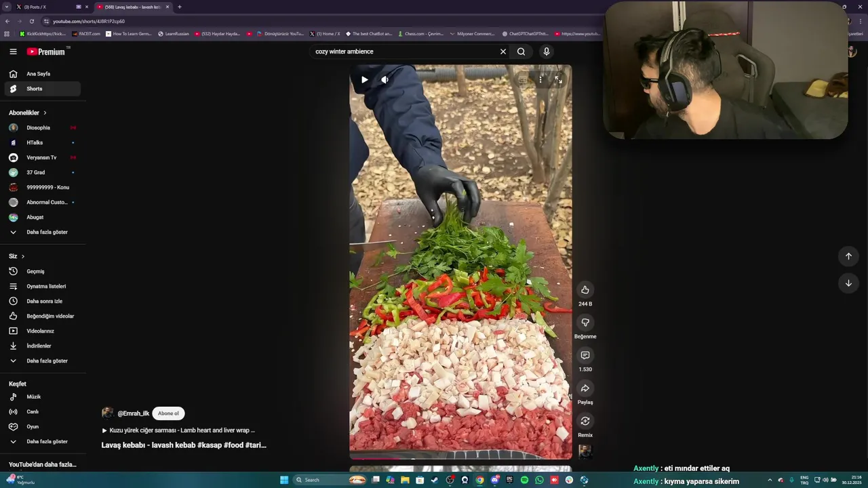The image size is (868, 488).
Task: Close the Lavaş kebabı YouTube tab
Action: (x=167, y=7)
